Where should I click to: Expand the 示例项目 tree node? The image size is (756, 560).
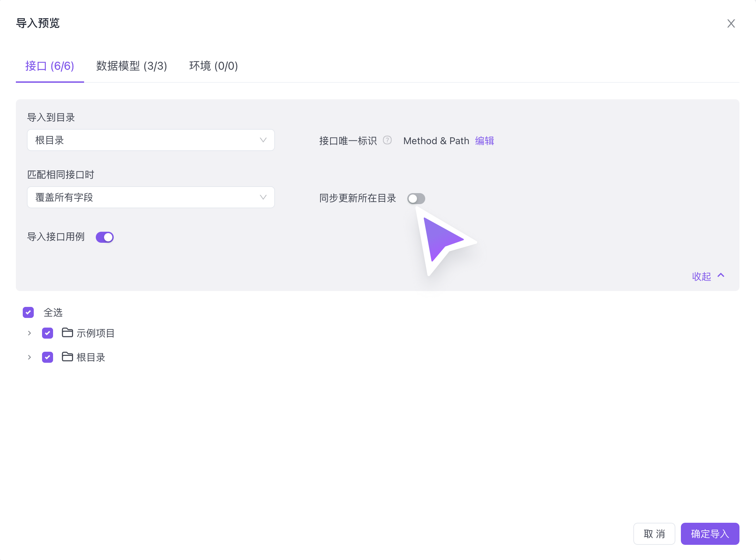30,333
